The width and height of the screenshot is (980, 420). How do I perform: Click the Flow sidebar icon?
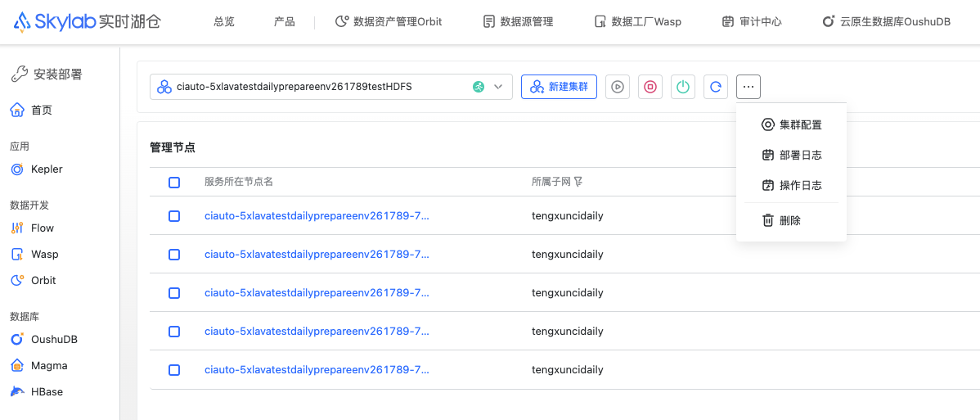point(17,228)
